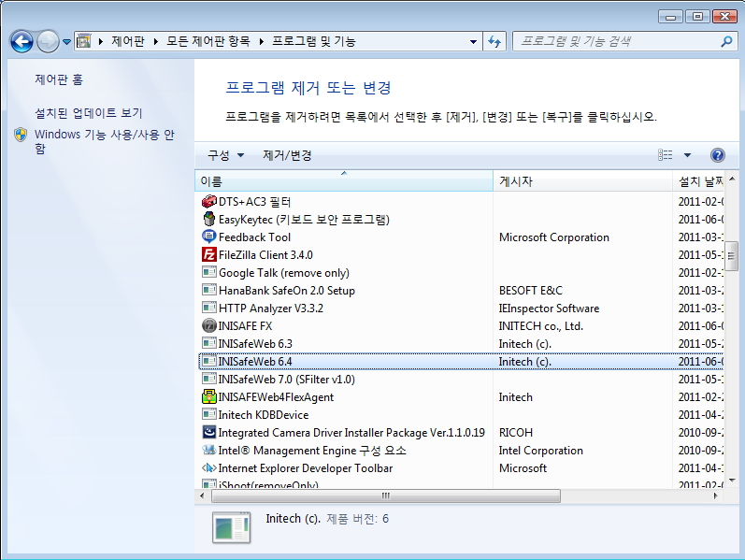Viewport: 745px width, 560px height.
Task: Sort by the 게시자 column header
Action: click(583, 181)
